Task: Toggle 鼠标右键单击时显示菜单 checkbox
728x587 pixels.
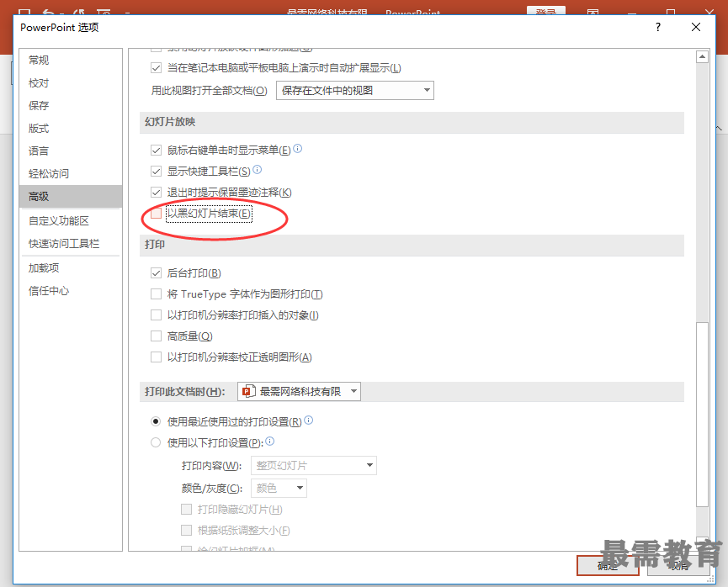Action: pyautogui.click(x=156, y=151)
